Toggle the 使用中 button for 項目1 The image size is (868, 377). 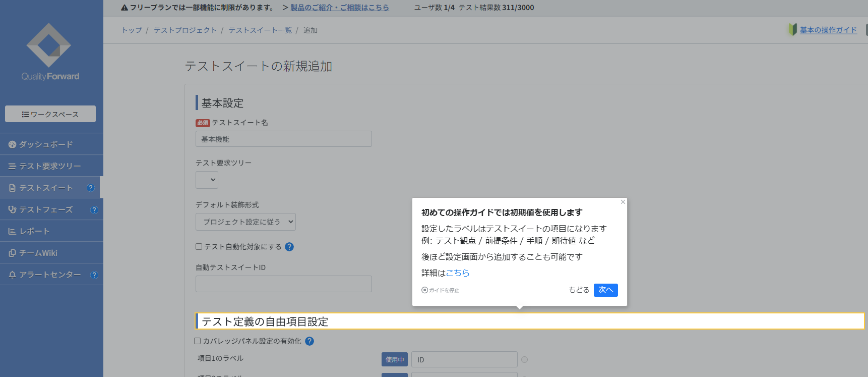click(395, 359)
